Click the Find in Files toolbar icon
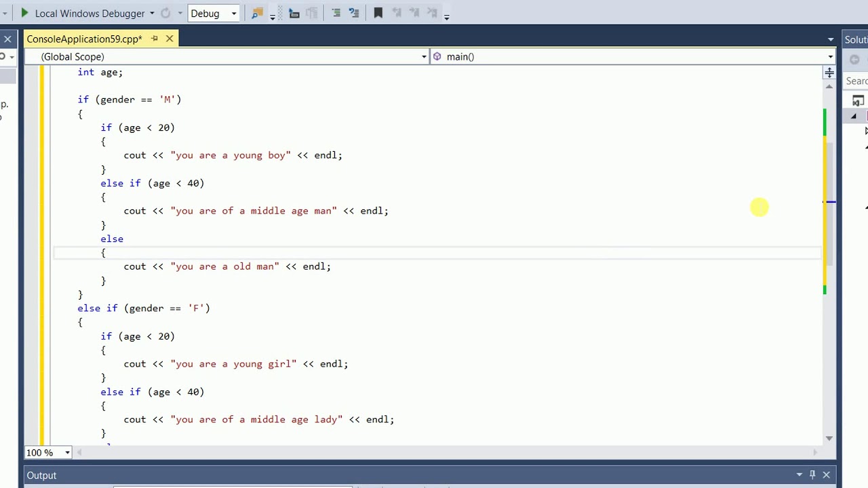Viewport: 868px width, 488px height. [x=257, y=13]
